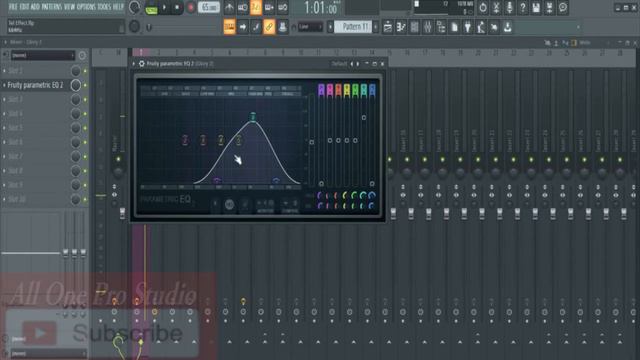The width and height of the screenshot is (640, 360).
Task: Open the mixer input (none) dropdown at top
Action: click(42, 55)
